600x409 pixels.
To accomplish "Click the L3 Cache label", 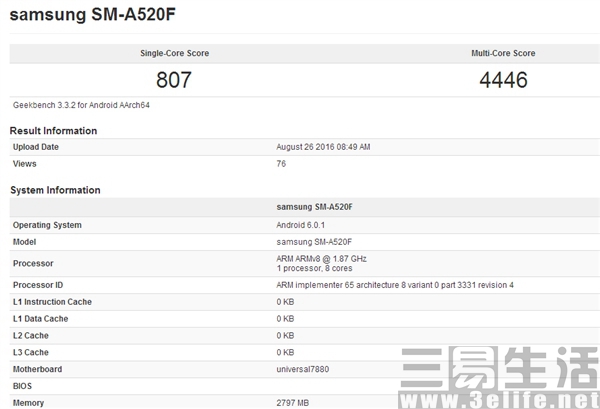I will click(x=31, y=352).
